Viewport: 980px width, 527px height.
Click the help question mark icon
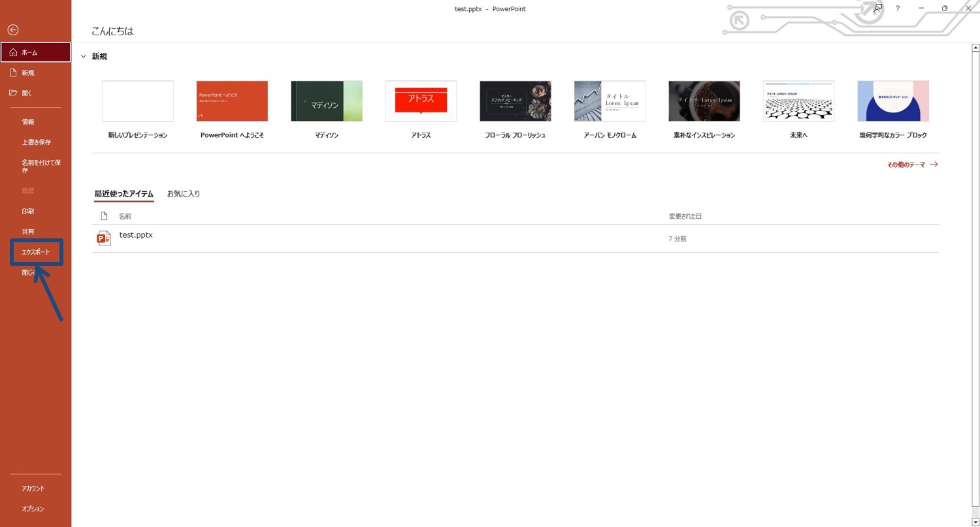[x=898, y=8]
